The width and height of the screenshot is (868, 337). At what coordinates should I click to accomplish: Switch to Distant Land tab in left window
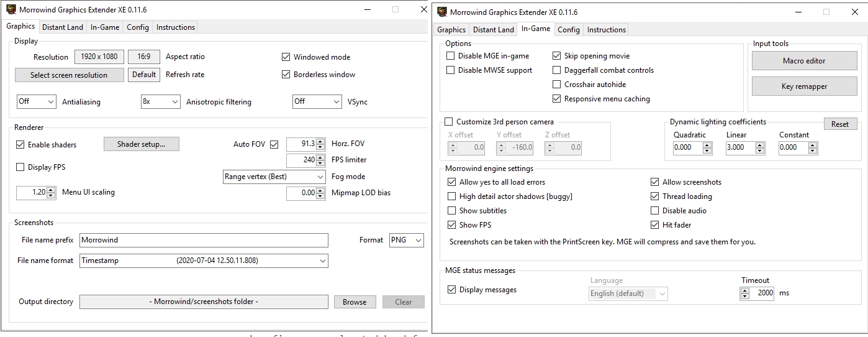tap(62, 27)
